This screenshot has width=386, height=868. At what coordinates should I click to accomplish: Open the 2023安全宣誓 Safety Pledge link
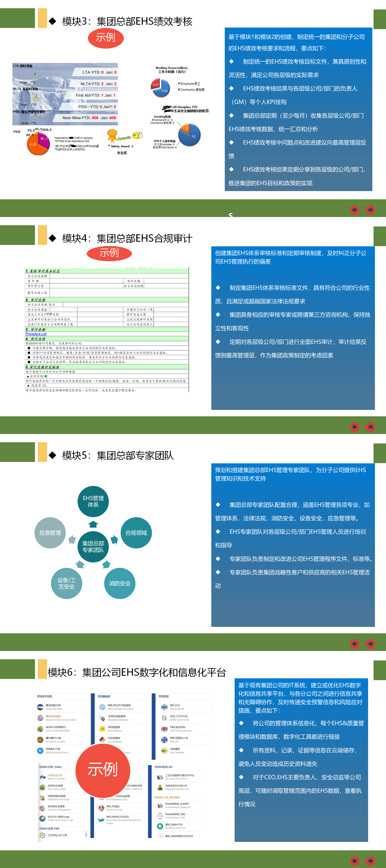55,786
